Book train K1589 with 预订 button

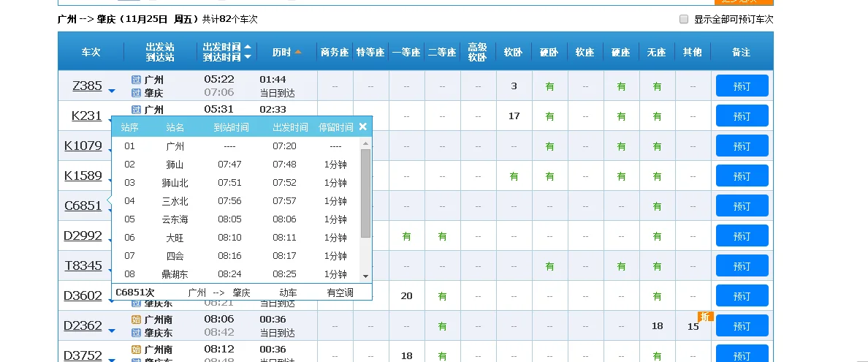[x=742, y=176]
